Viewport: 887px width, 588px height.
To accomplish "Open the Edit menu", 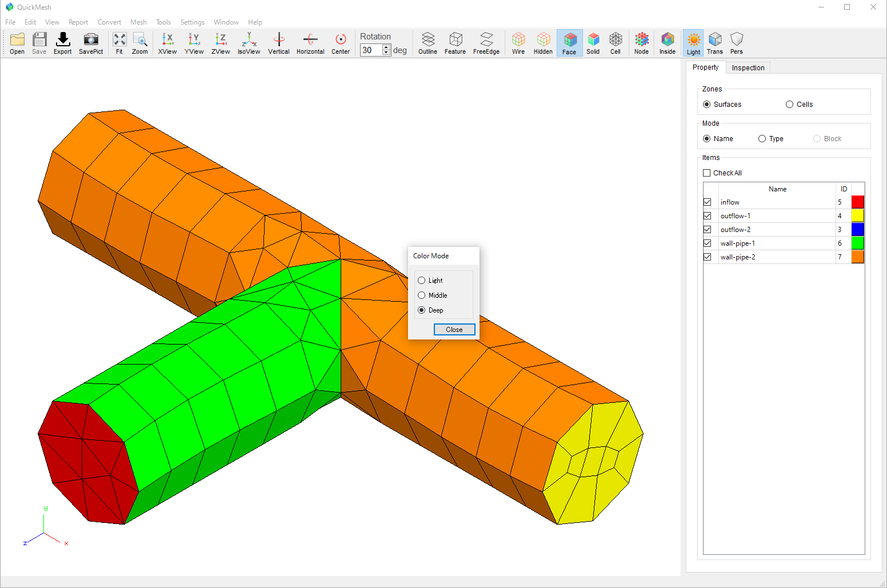I will click(x=30, y=22).
